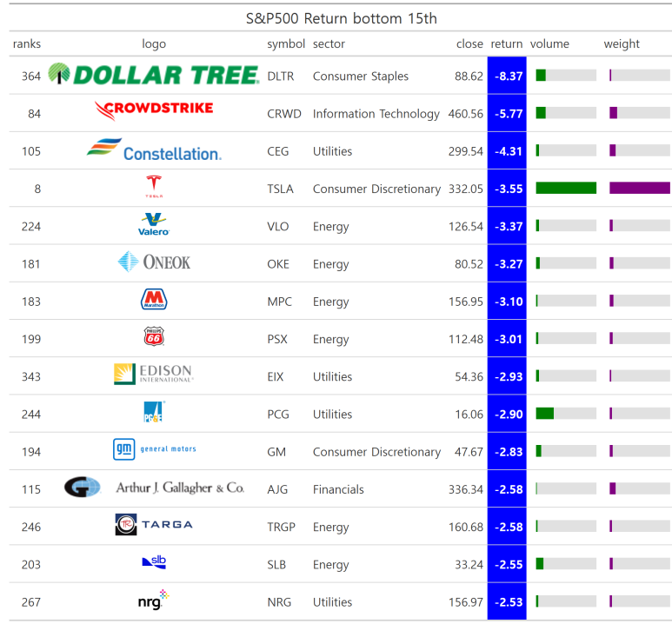The image size is (672, 624).
Task: Click the Valero logo
Action: [154, 224]
